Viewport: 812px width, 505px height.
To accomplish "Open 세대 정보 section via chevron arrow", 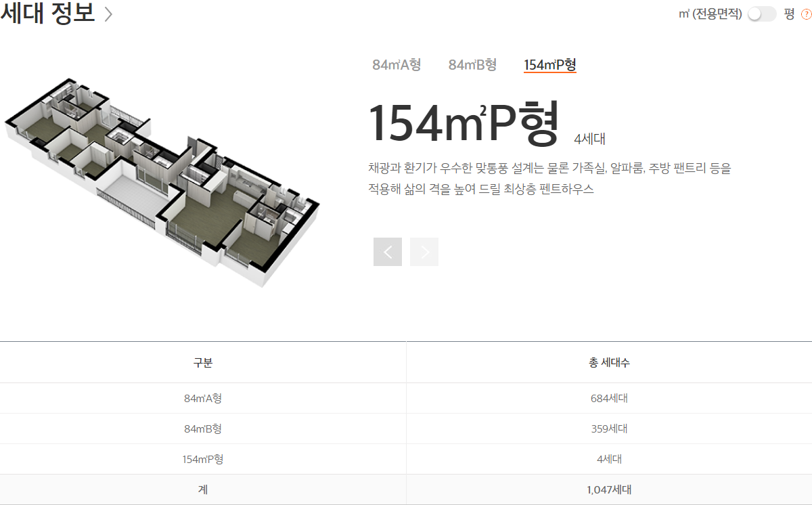I will click(x=108, y=14).
